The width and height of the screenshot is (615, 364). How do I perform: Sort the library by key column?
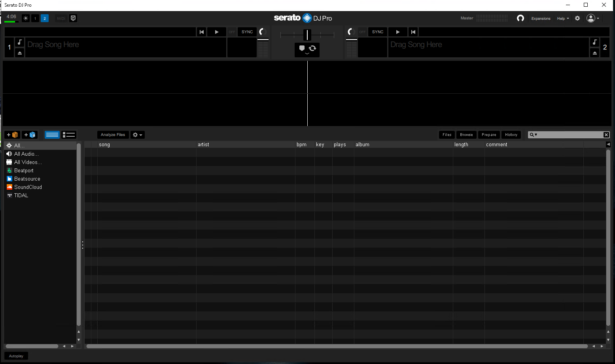pyautogui.click(x=324, y=145)
